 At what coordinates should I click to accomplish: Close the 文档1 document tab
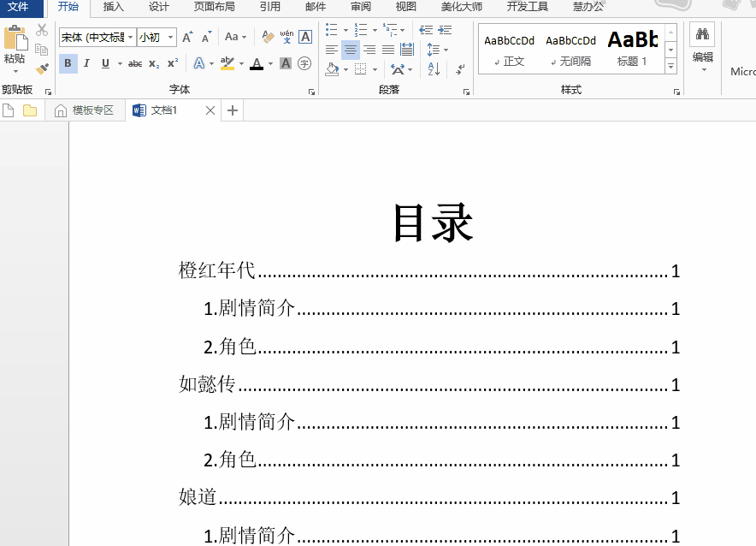210,110
